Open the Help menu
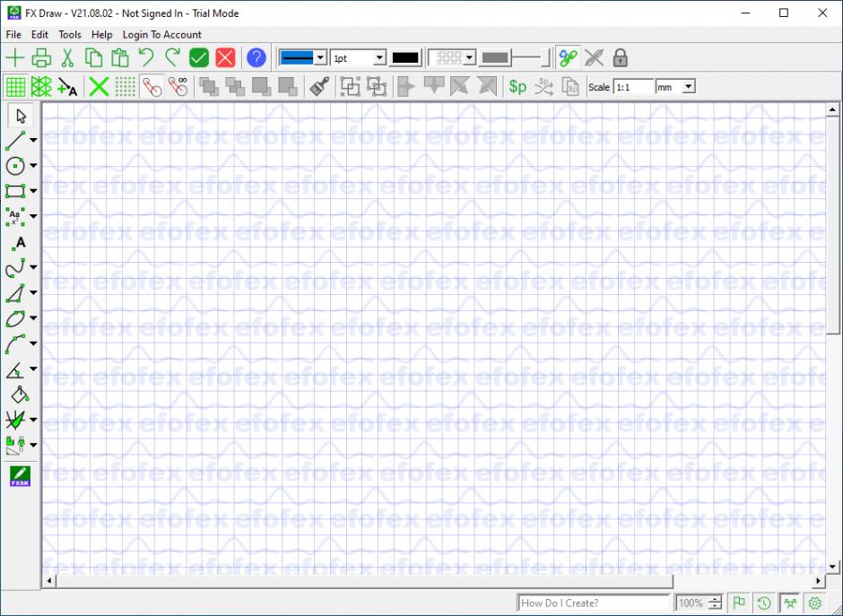843x616 pixels. (x=102, y=34)
